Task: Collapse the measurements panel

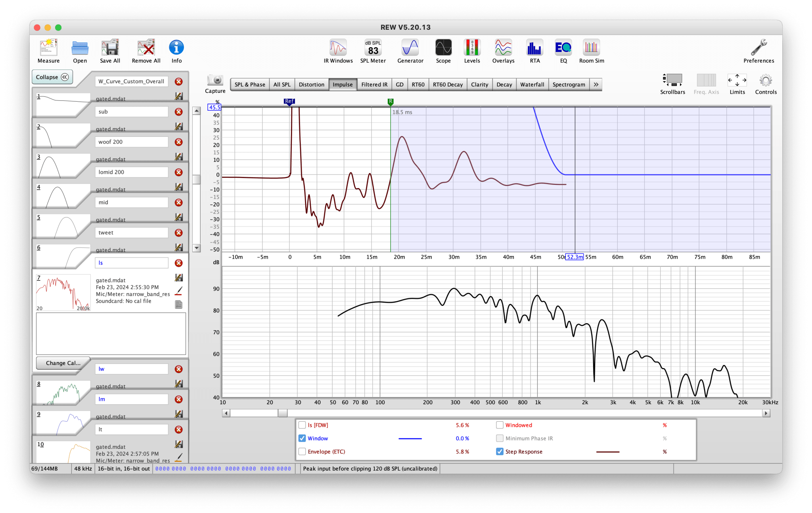Action: point(52,77)
